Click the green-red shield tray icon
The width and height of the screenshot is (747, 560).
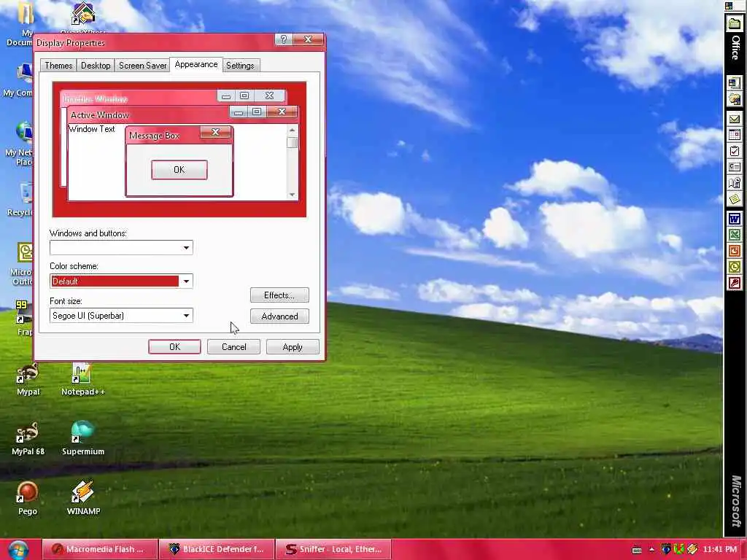pyautogui.click(x=679, y=549)
